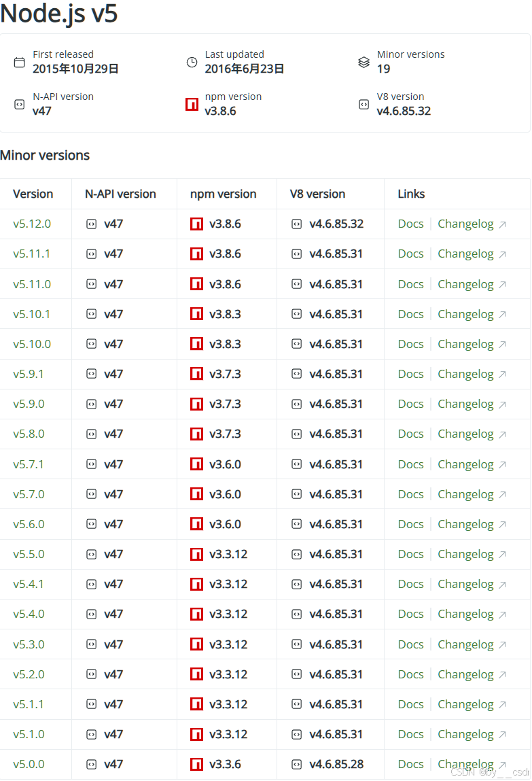This screenshot has width=532, height=781.
Task: Open version v5.3.0 link
Action: click(x=29, y=644)
